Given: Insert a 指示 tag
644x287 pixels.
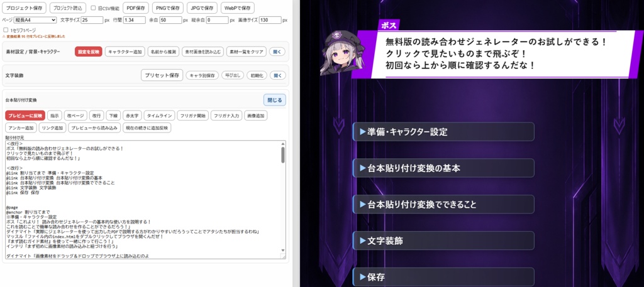Looking at the screenshot, I should point(54,116).
